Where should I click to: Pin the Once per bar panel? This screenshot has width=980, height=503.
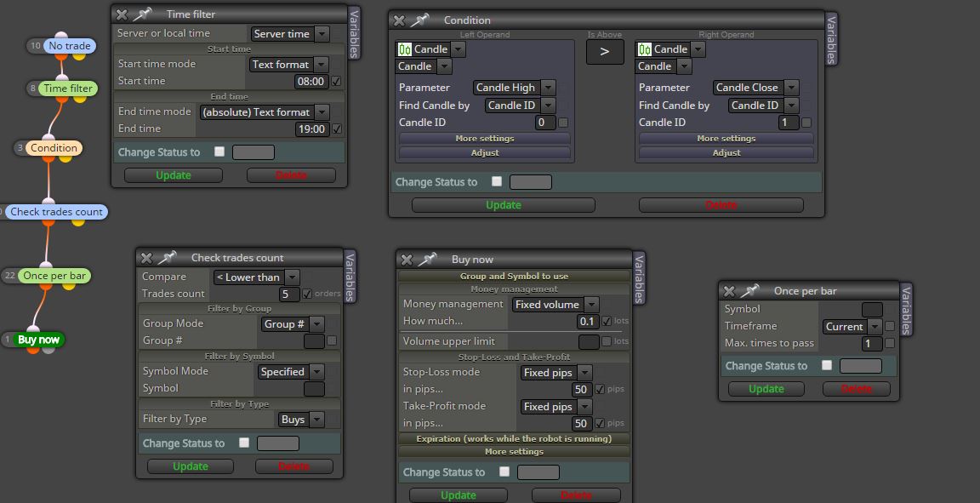click(x=750, y=290)
